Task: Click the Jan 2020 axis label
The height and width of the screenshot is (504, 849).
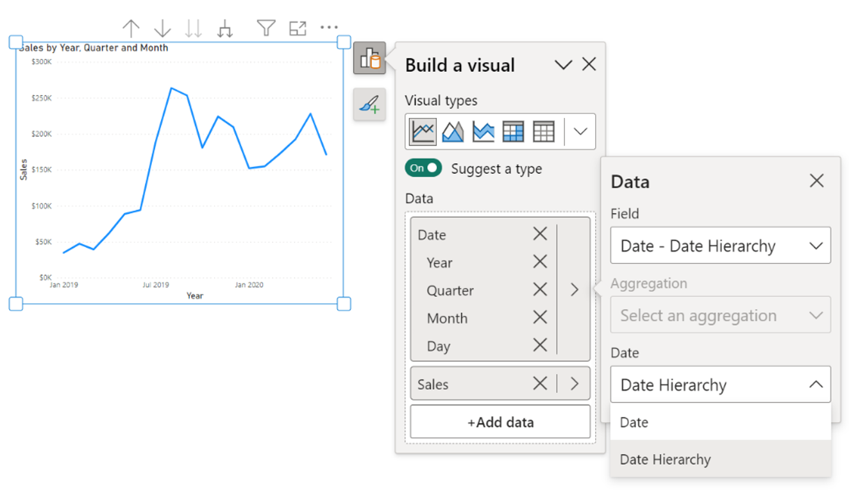Action: (249, 285)
